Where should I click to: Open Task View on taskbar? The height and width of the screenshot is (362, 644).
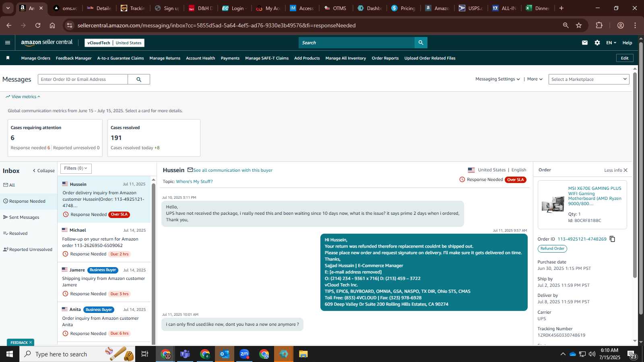145,354
